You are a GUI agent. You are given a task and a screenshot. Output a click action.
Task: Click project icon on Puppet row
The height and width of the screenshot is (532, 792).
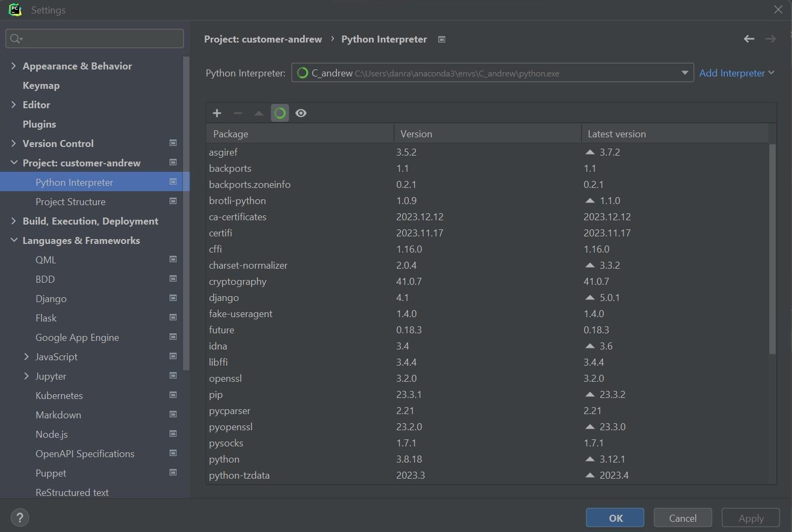pos(173,472)
